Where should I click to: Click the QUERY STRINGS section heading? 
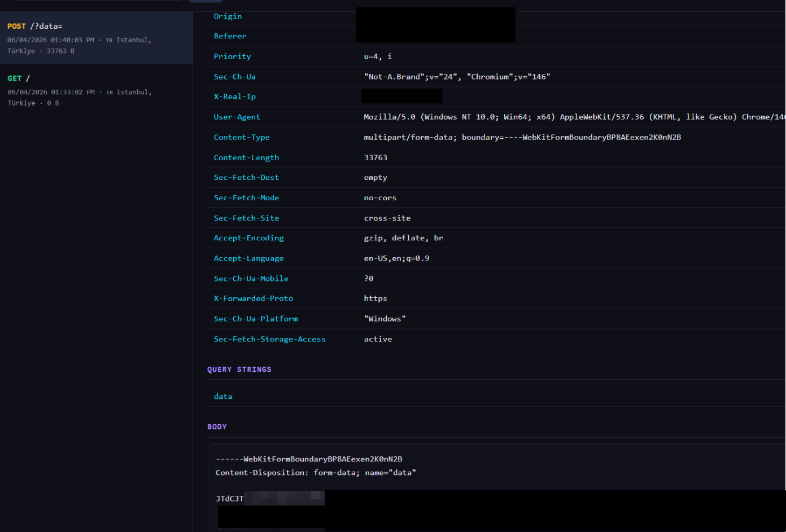point(239,370)
